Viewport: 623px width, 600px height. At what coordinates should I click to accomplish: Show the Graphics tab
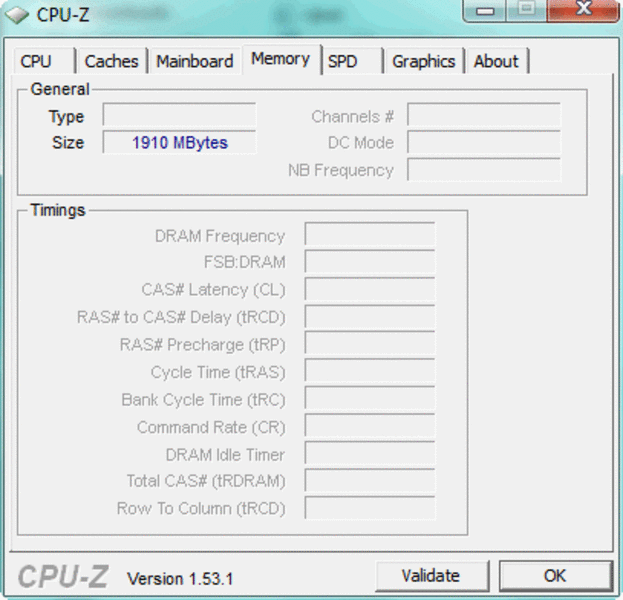point(423,61)
